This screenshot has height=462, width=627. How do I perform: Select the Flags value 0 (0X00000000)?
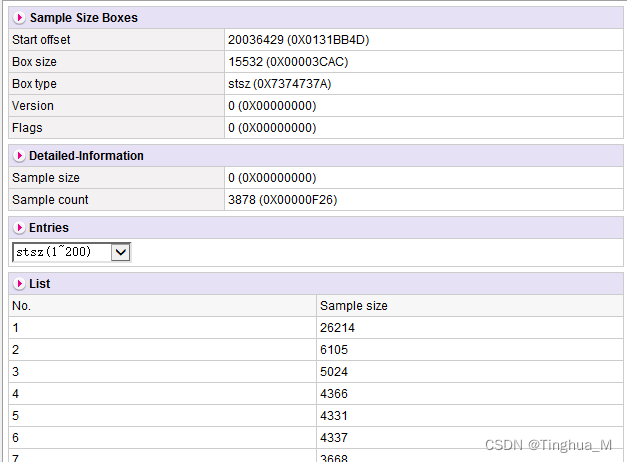(272, 128)
